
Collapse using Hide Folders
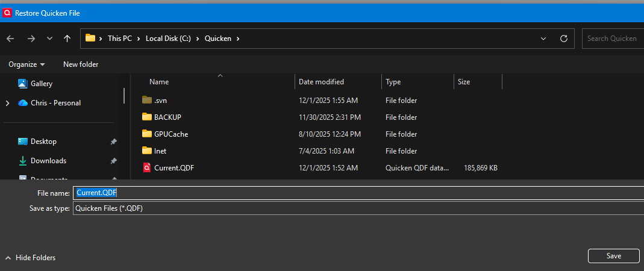tap(30, 258)
